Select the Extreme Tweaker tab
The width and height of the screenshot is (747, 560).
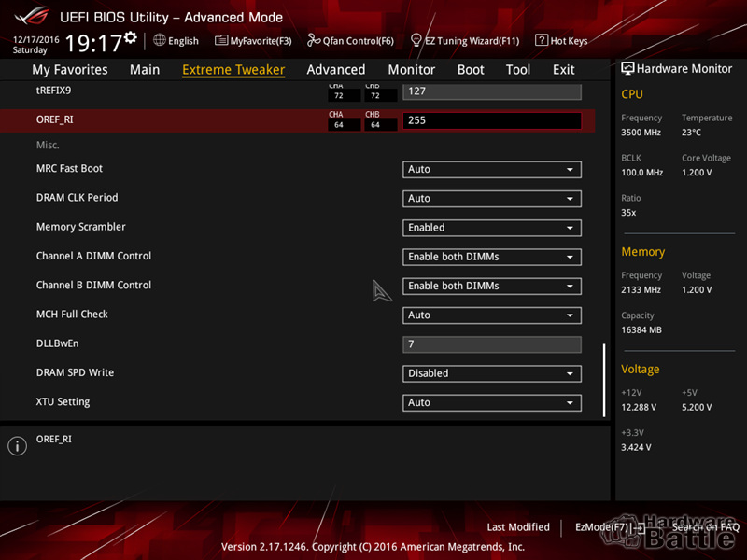(x=233, y=69)
